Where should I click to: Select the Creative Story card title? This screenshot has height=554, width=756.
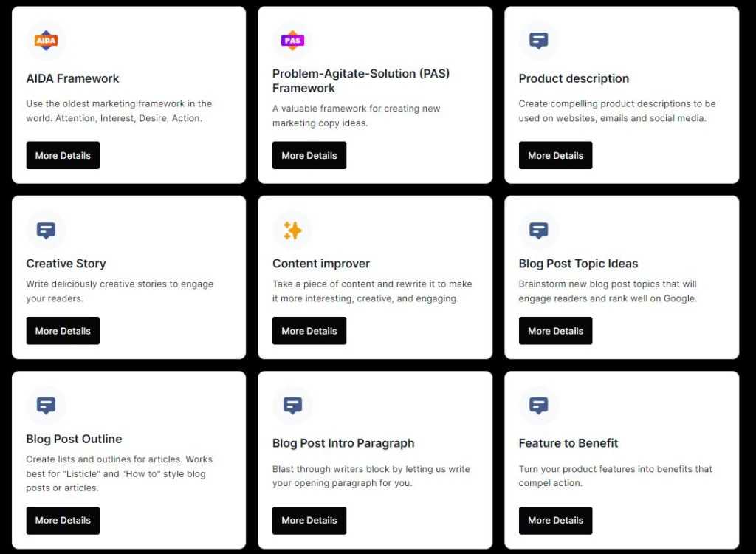click(x=66, y=264)
